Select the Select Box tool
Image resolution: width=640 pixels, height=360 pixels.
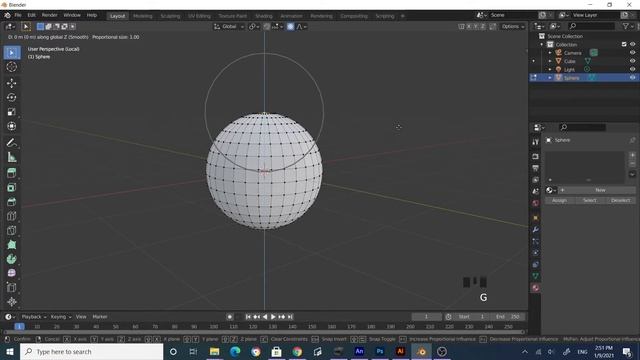(x=11, y=53)
